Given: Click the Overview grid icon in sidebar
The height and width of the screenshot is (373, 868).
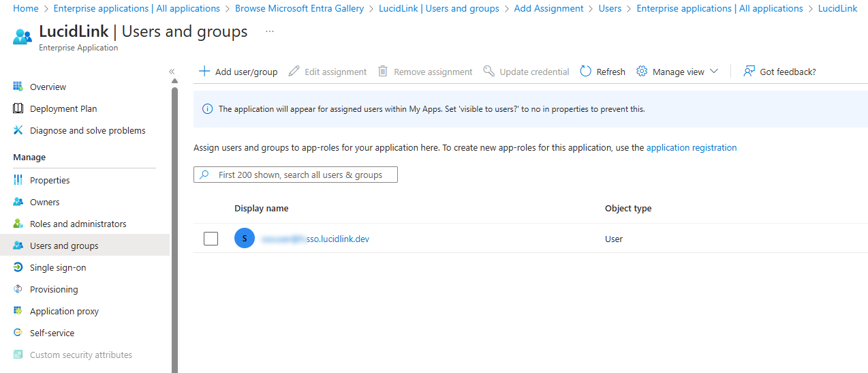Looking at the screenshot, I should pos(18,87).
